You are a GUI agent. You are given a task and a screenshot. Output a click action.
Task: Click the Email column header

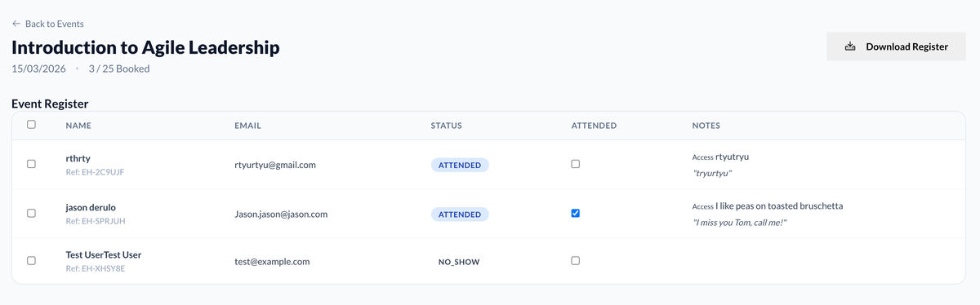pyautogui.click(x=247, y=126)
